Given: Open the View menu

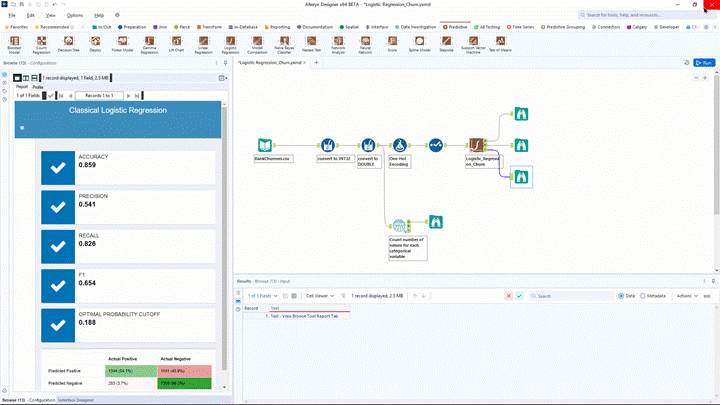Looking at the screenshot, I should click(51, 15).
